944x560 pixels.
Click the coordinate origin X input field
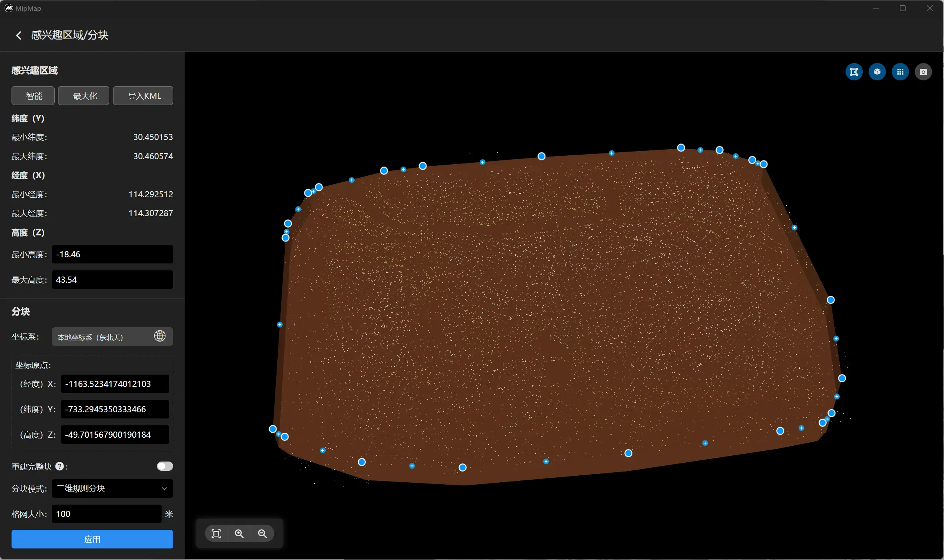coord(115,384)
